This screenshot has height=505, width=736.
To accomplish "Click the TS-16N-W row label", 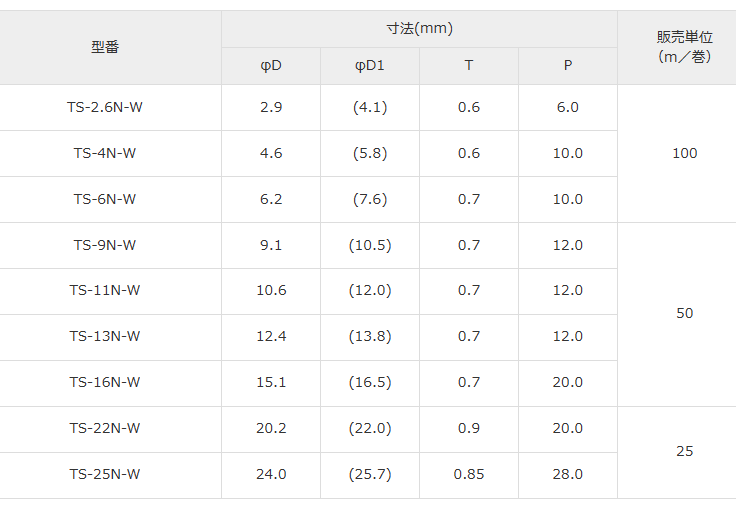I will tap(105, 383).
